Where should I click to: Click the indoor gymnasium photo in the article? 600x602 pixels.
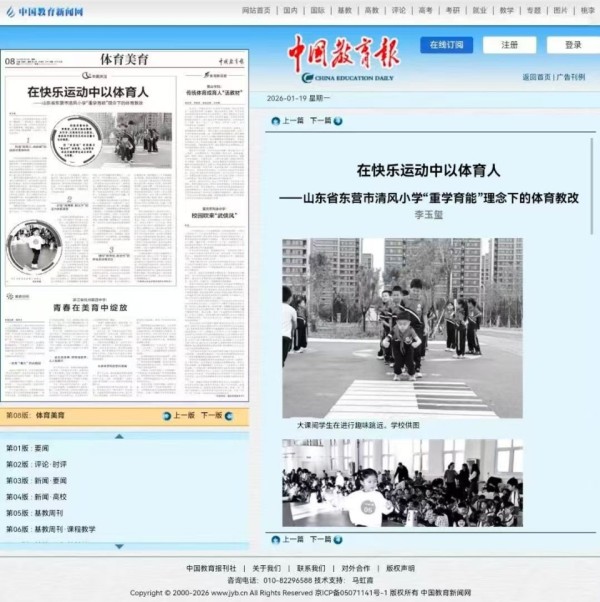(x=402, y=483)
